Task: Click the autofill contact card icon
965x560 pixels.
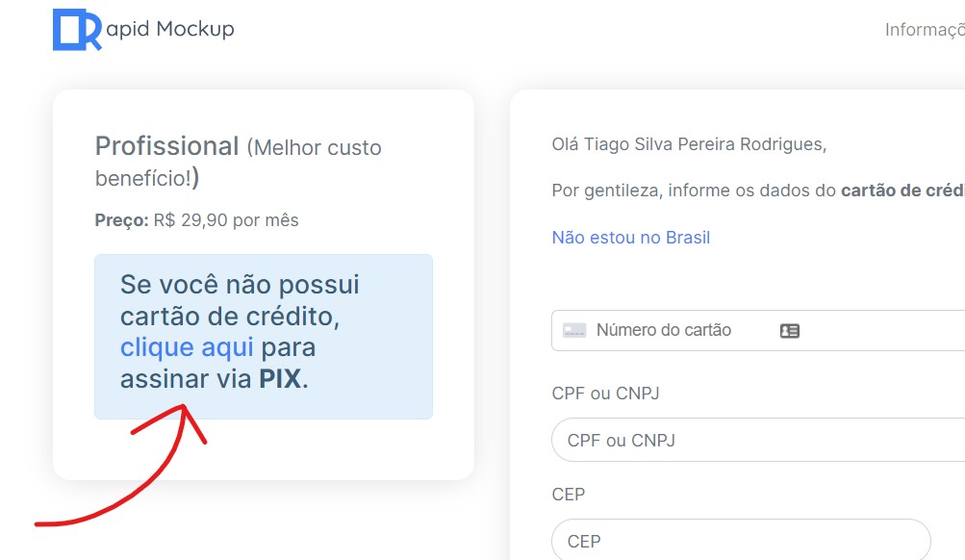Action: [x=790, y=331]
